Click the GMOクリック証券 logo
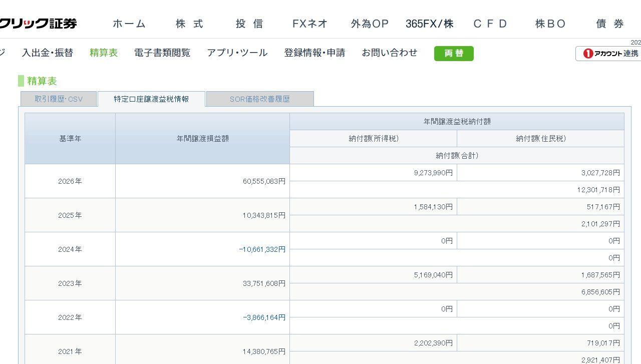Screen dimensions: 641x364 (38, 24)
